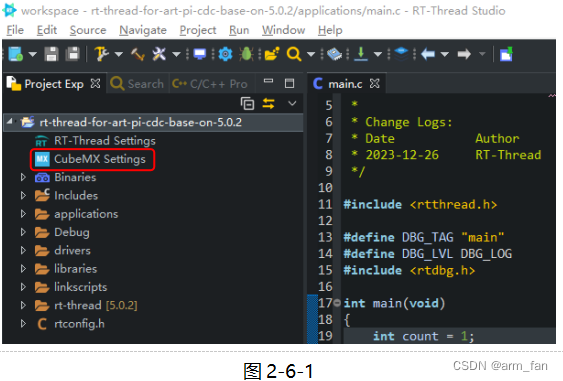563x381 pixels.
Task: Click the green download arrow icon
Action: [361, 54]
